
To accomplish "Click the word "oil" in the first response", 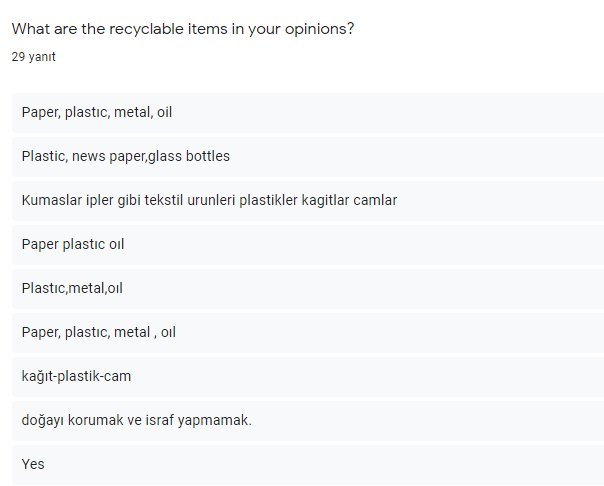I will 164,112.
